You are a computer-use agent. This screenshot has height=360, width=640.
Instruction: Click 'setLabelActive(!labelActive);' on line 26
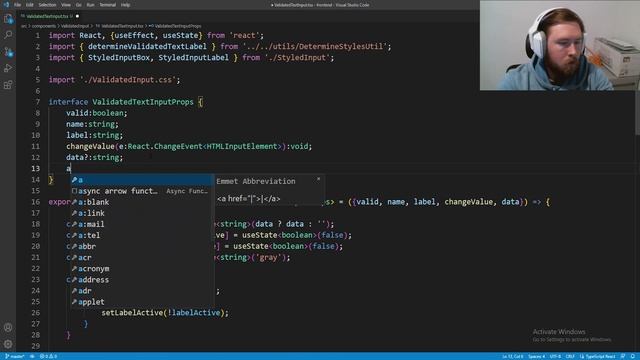pos(165,313)
